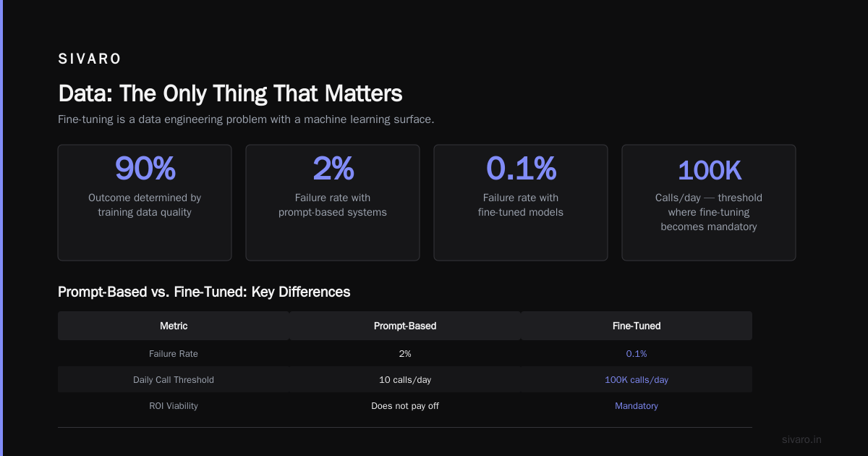Select the ROI Viability row label
The width and height of the screenshot is (868, 456).
(174, 406)
